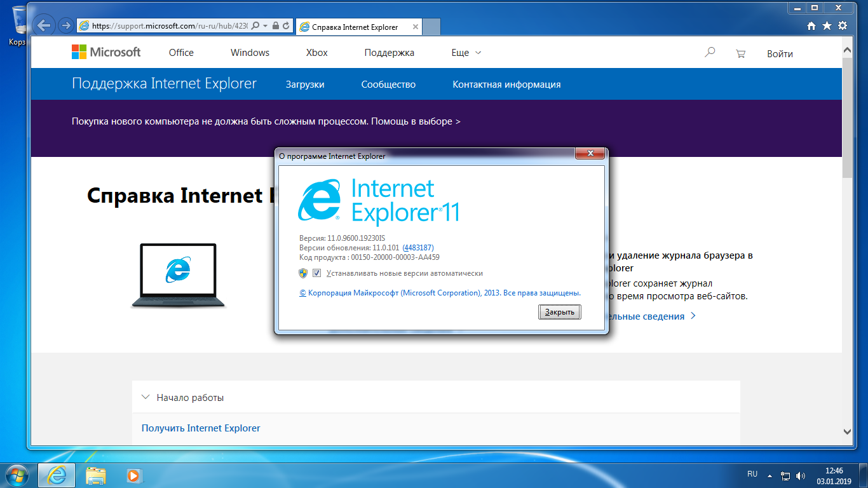Collapse the 'Начало работы' section
The width and height of the screenshot is (868, 488).
tap(436, 397)
